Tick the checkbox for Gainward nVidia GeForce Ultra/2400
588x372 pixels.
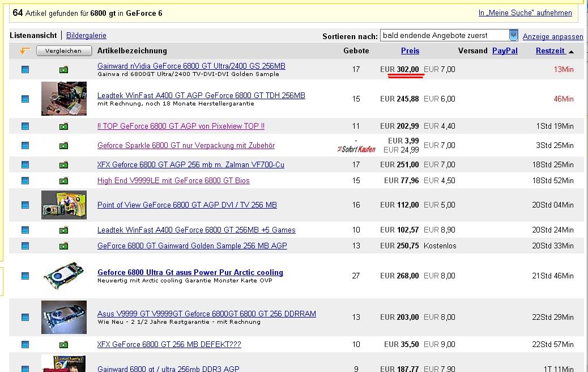click(25, 69)
